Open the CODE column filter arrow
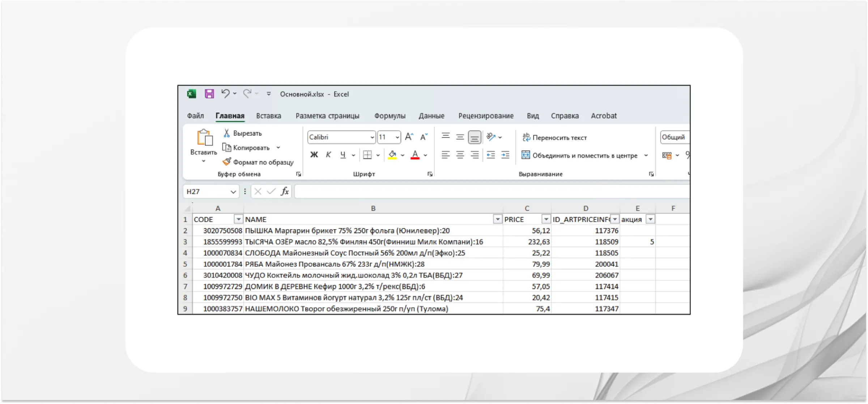 (x=238, y=219)
